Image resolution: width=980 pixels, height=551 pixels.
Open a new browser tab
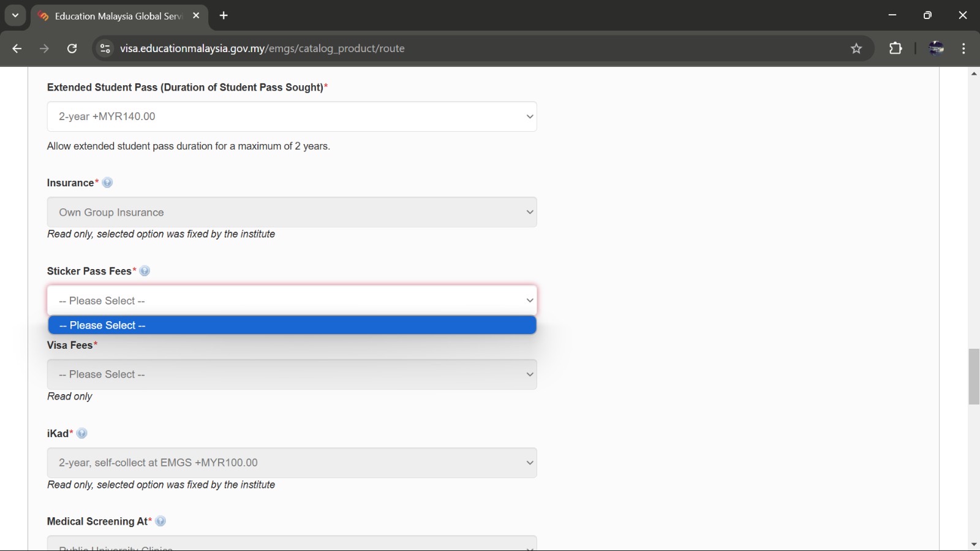pos(224,16)
